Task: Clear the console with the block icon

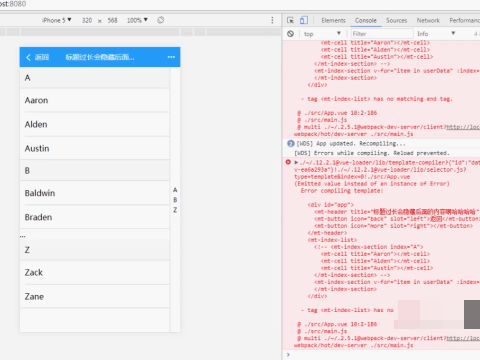Action: coord(290,34)
